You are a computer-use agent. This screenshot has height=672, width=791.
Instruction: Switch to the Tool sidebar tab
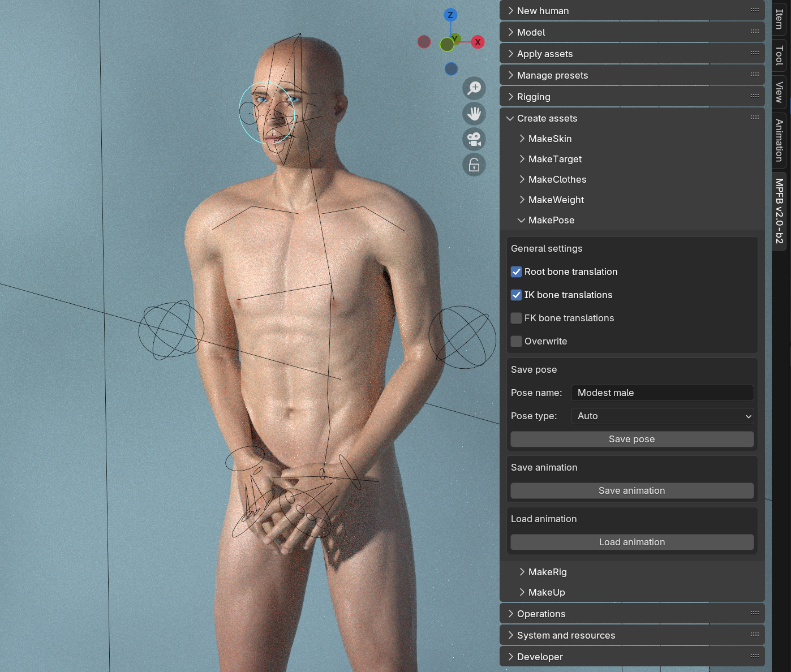click(779, 55)
